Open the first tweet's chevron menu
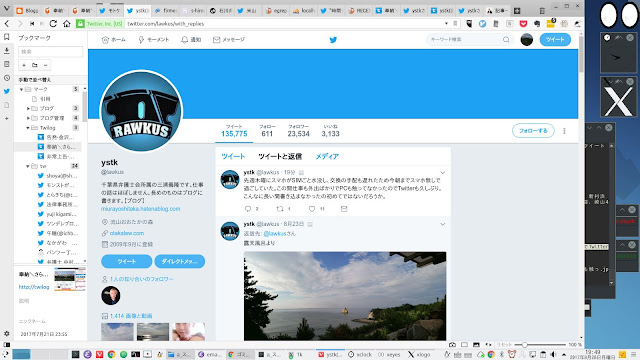The height and width of the screenshot is (360, 640). (x=442, y=173)
